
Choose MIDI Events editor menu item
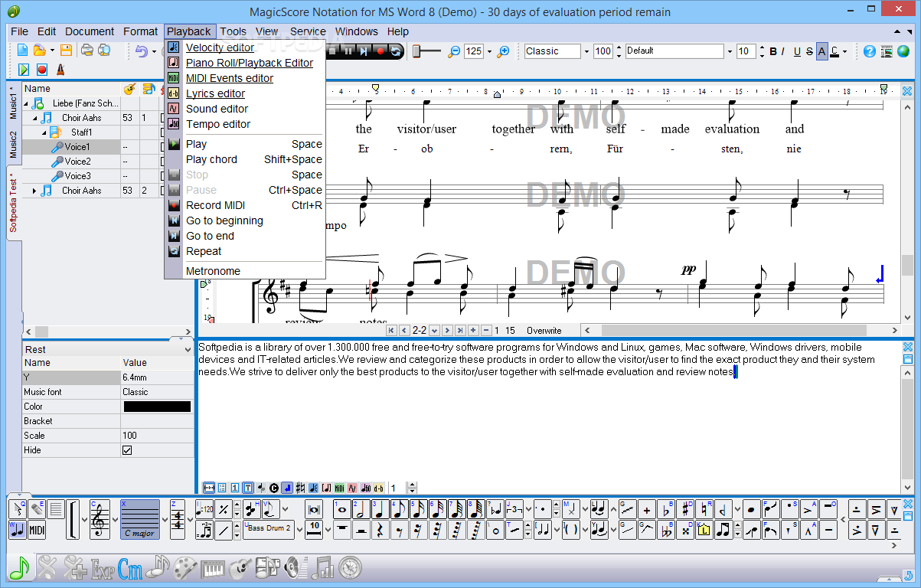coord(230,78)
